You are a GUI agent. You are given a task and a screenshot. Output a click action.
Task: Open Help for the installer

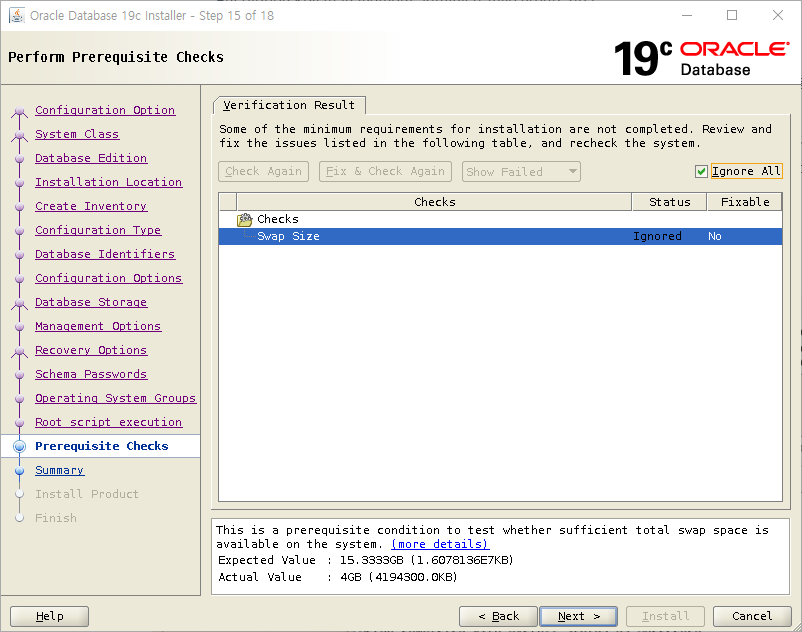point(50,616)
